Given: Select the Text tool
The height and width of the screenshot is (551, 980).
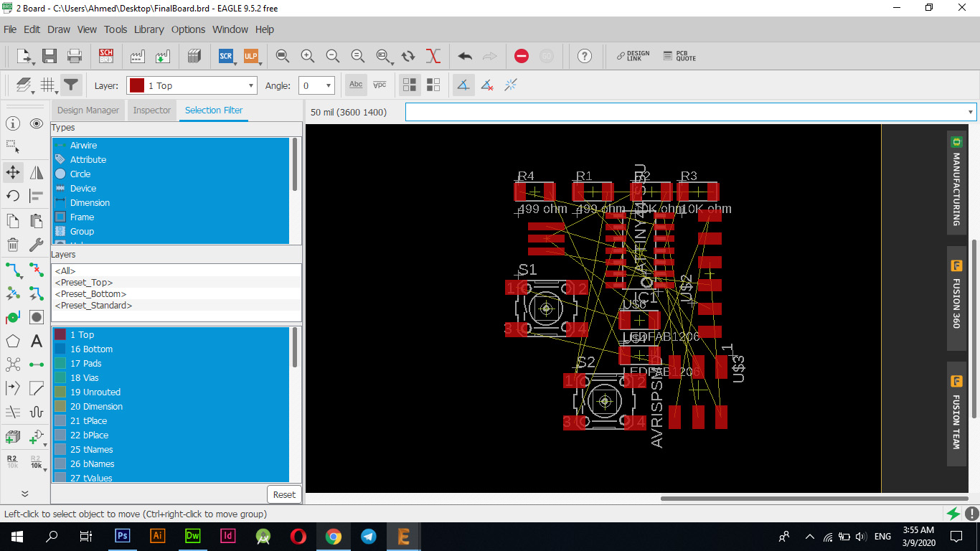Looking at the screenshot, I should point(37,341).
